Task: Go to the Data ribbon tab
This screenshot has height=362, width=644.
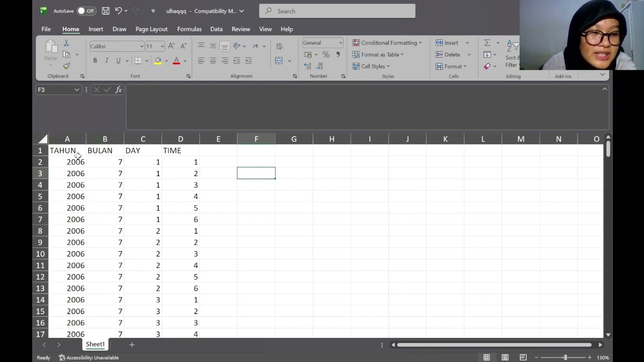Action: pos(216,29)
